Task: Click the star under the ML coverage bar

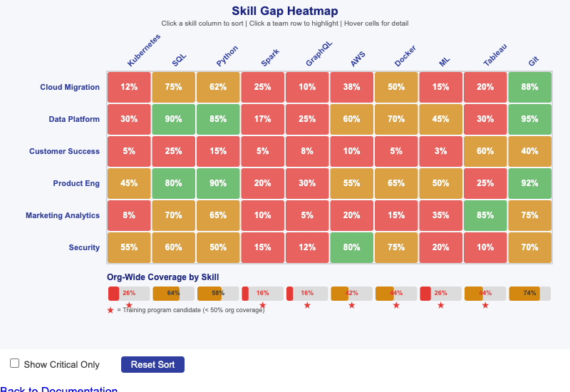Action: tap(441, 305)
